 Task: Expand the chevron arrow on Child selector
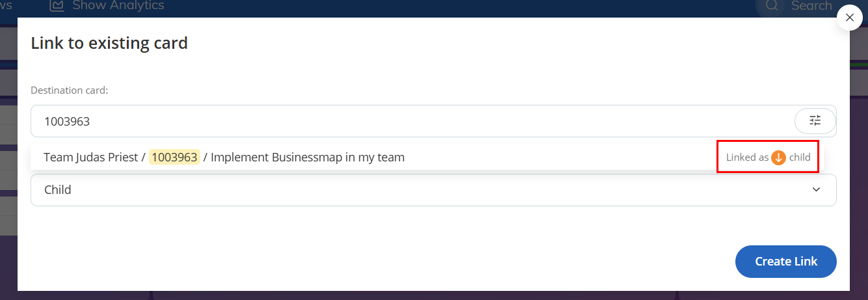[817, 190]
